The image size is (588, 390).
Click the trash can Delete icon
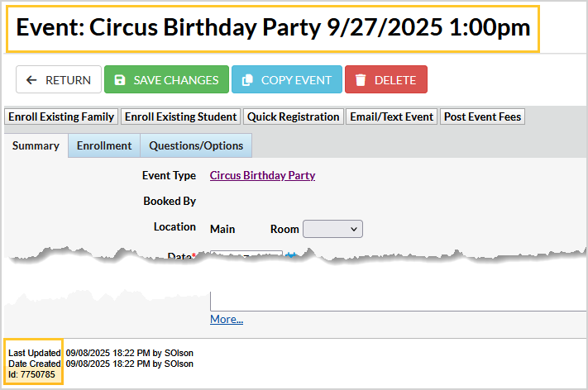click(361, 80)
